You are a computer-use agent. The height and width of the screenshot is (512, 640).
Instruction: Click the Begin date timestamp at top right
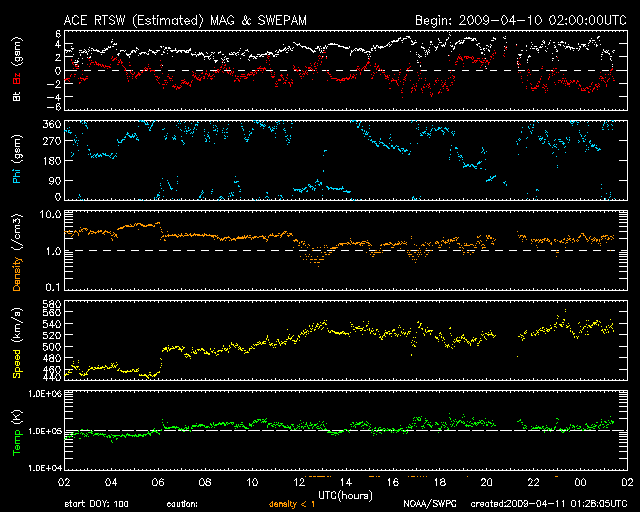pyautogui.click(x=519, y=19)
